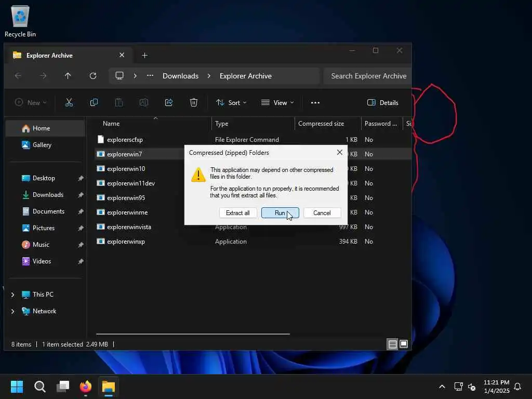The height and width of the screenshot is (399, 532).
Task: Select Network in the sidebar
Action: click(x=44, y=311)
